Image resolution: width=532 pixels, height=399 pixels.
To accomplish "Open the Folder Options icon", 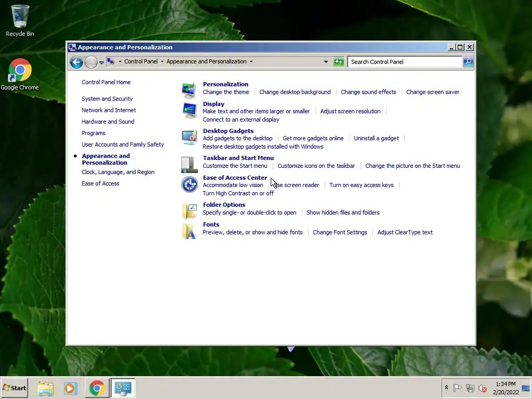I will (189, 211).
